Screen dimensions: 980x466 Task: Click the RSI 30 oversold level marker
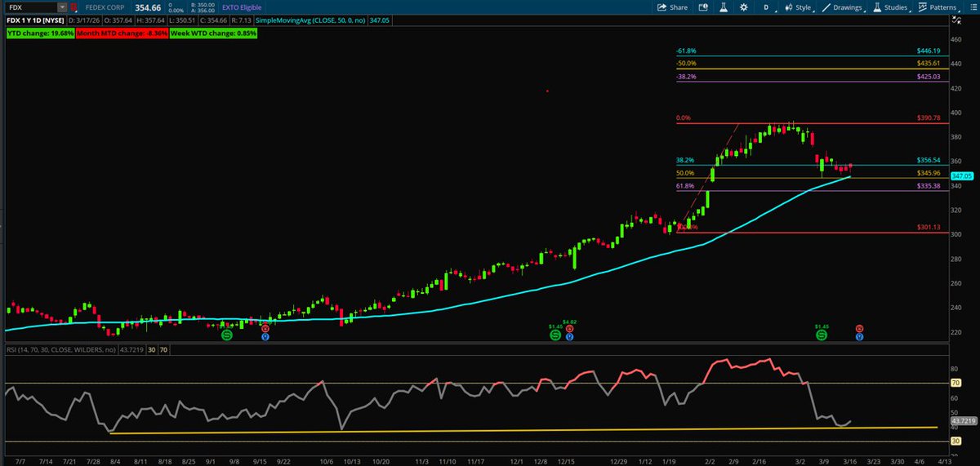coord(954,441)
